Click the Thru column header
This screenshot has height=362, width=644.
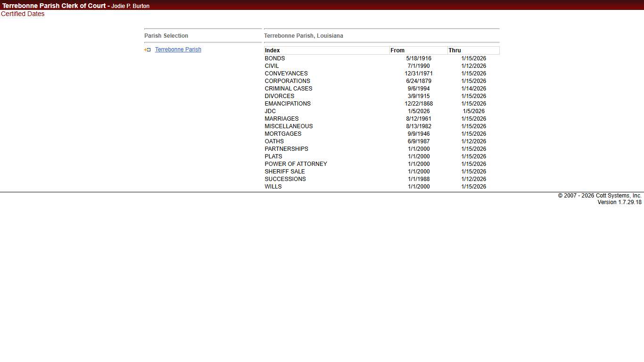(454, 50)
